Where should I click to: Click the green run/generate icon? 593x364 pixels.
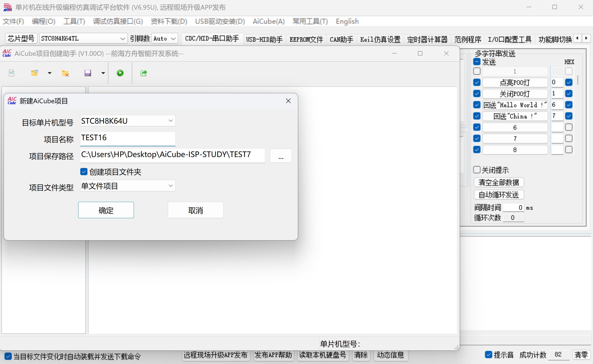pos(120,73)
